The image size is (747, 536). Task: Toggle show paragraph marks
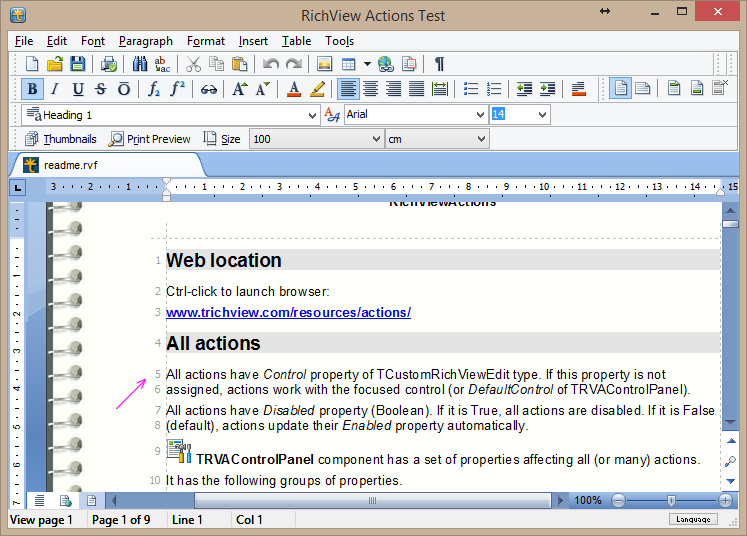[439, 64]
